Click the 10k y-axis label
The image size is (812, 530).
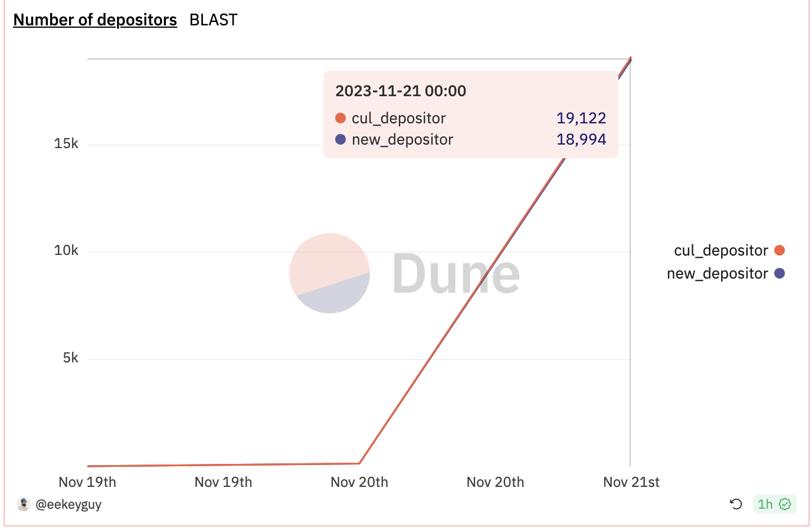66,251
